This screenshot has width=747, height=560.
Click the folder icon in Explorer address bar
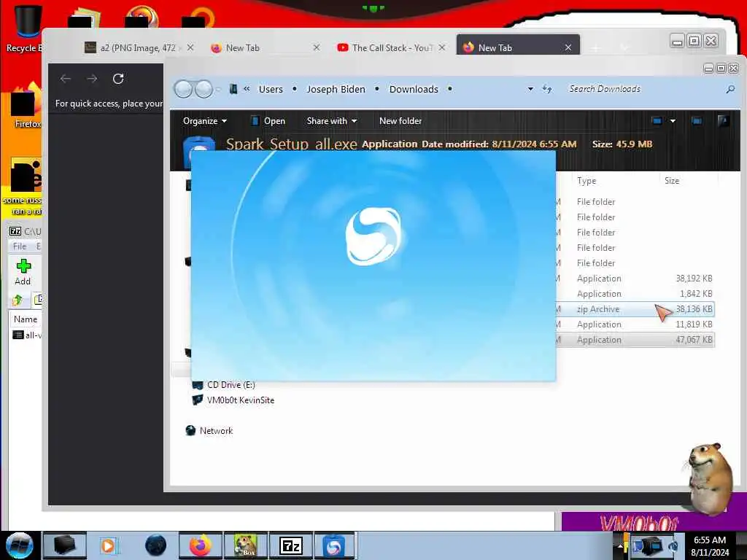(x=233, y=89)
